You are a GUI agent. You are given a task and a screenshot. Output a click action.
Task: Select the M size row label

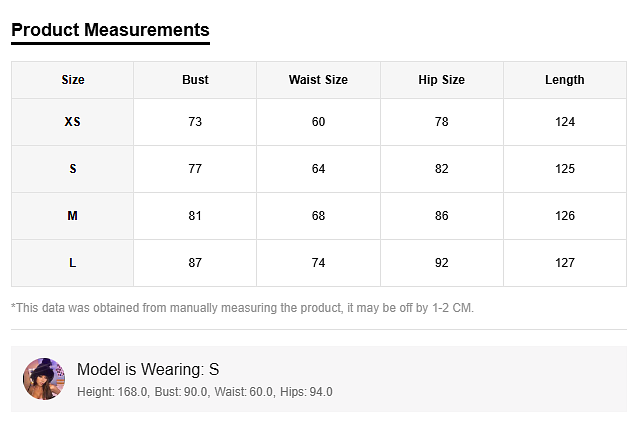73,216
